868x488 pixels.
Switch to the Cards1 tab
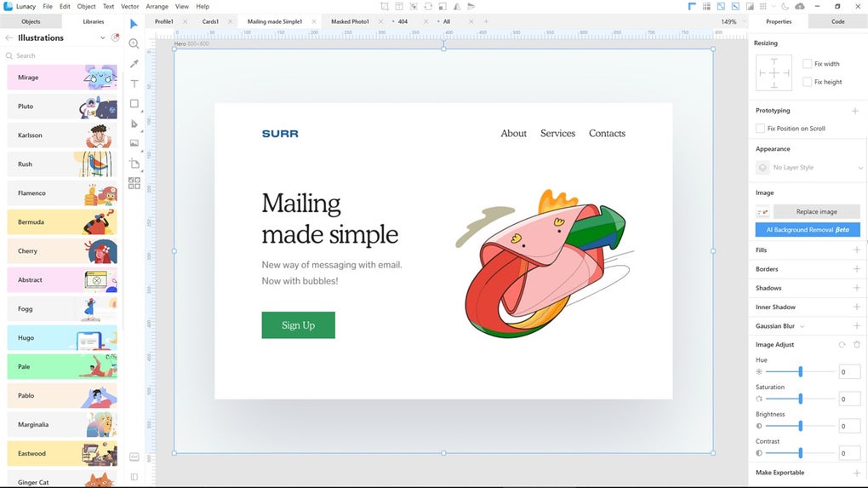(210, 21)
